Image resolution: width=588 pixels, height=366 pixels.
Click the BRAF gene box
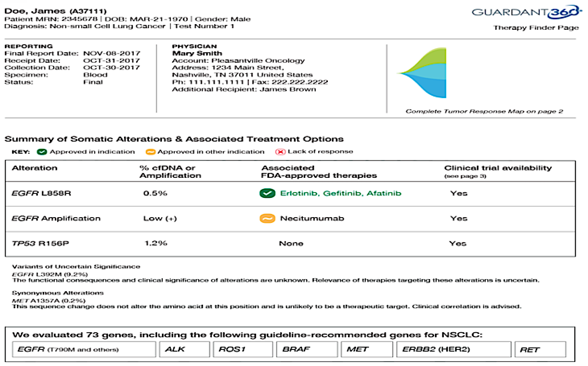[x=307, y=349]
